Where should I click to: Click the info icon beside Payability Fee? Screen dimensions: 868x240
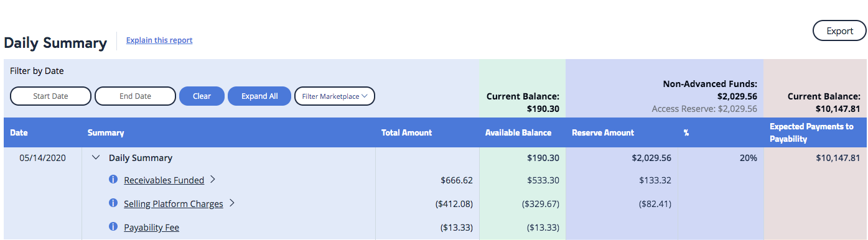pos(113,227)
